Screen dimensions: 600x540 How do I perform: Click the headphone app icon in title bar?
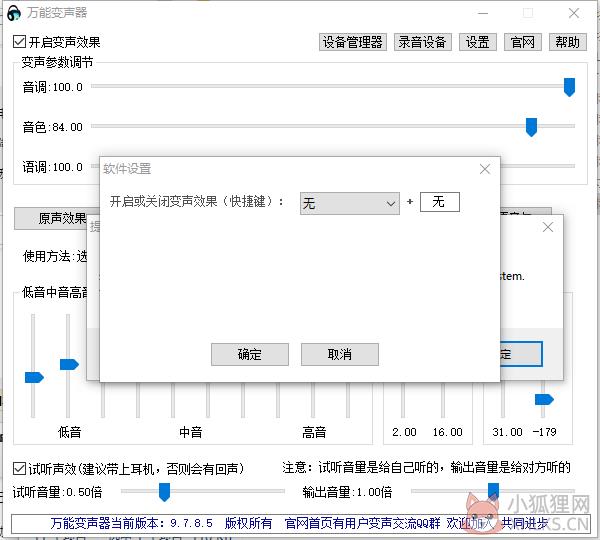(14, 13)
